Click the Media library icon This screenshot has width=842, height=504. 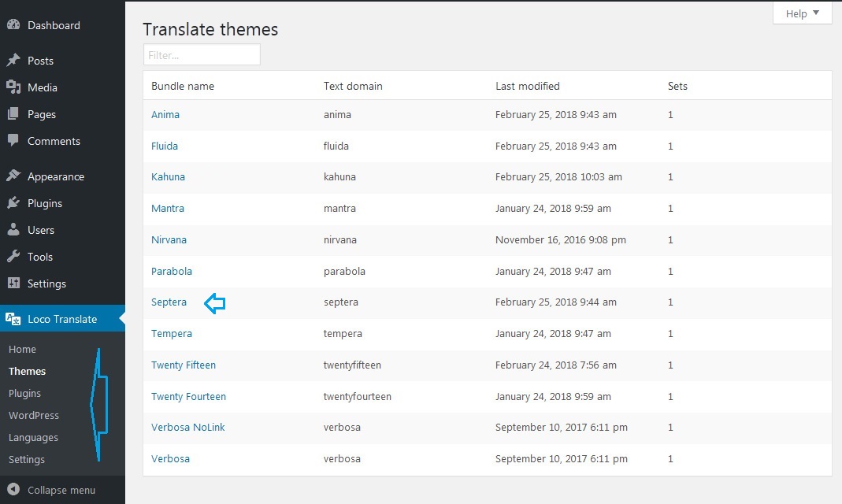(13, 87)
